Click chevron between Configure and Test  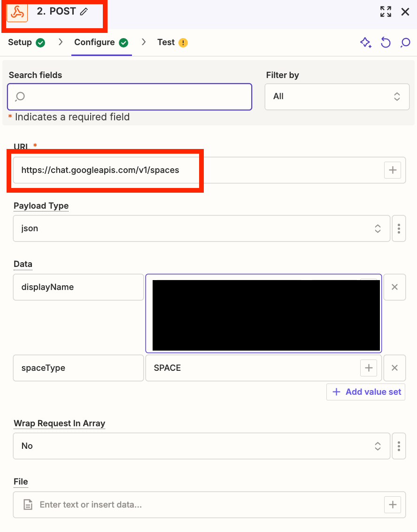144,42
